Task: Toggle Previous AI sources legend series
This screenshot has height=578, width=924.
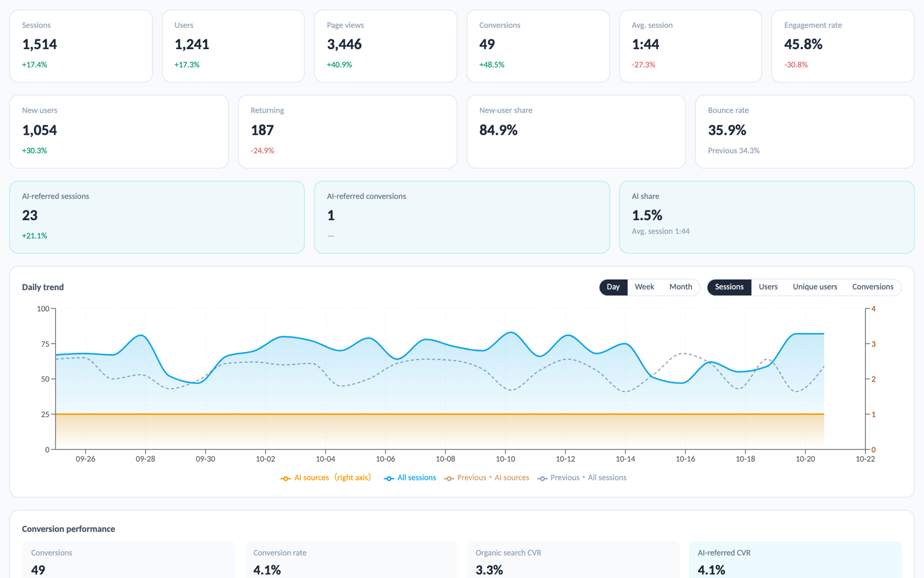Action: (x=487, y=478)
